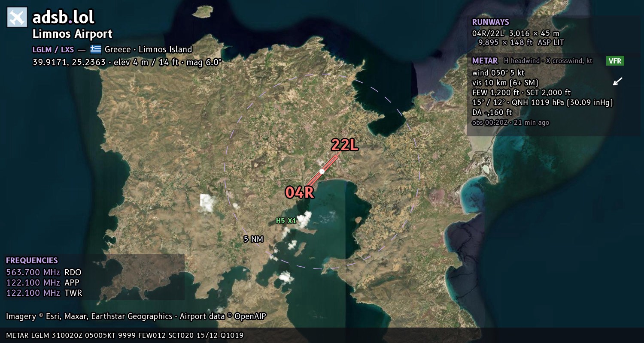
Task: Click the 04R/22L 3,016 × 45 m runway entry
Action: click(516, 33)
